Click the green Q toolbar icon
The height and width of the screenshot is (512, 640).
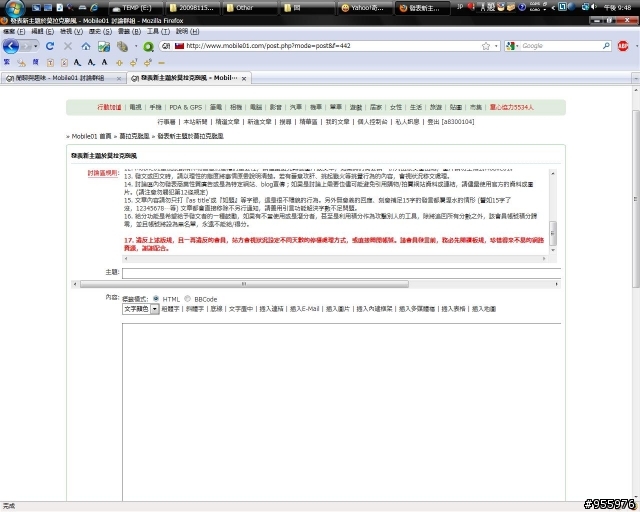[x=148, y=47]
